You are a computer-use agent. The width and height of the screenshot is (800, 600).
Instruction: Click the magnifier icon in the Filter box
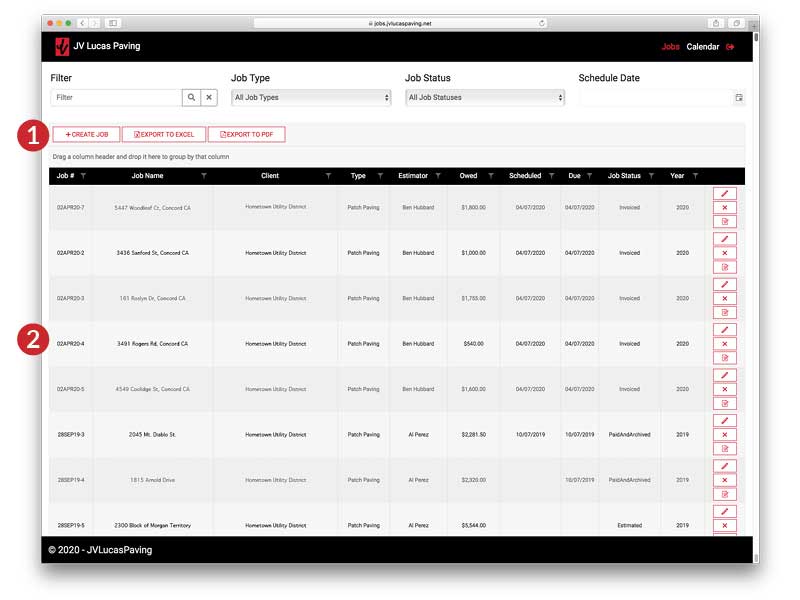point(189,97)
